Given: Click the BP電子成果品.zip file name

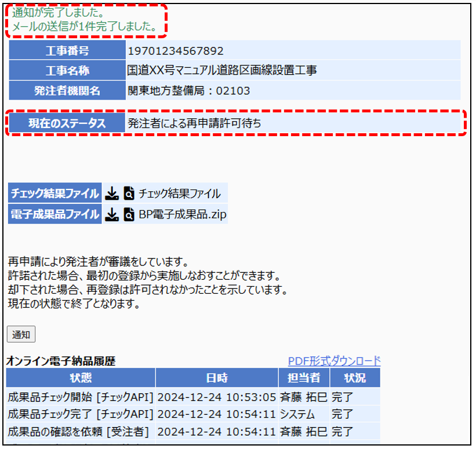Looking at the screenshot, I should point(183,215).
